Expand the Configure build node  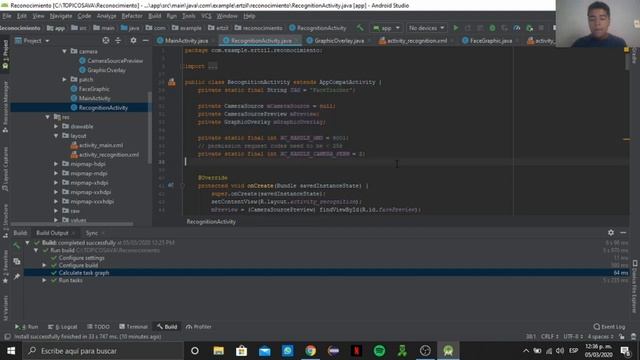(x=44, y=265)
